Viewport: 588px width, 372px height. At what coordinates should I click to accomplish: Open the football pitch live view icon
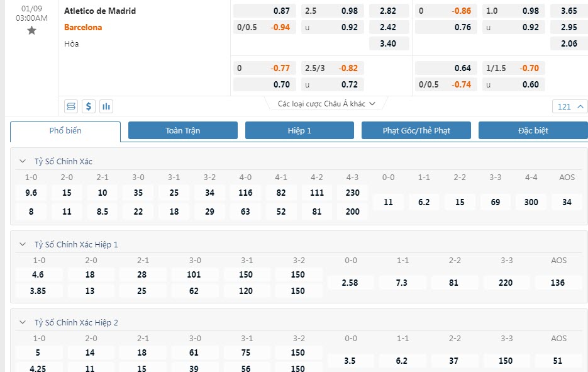point(71,106)
